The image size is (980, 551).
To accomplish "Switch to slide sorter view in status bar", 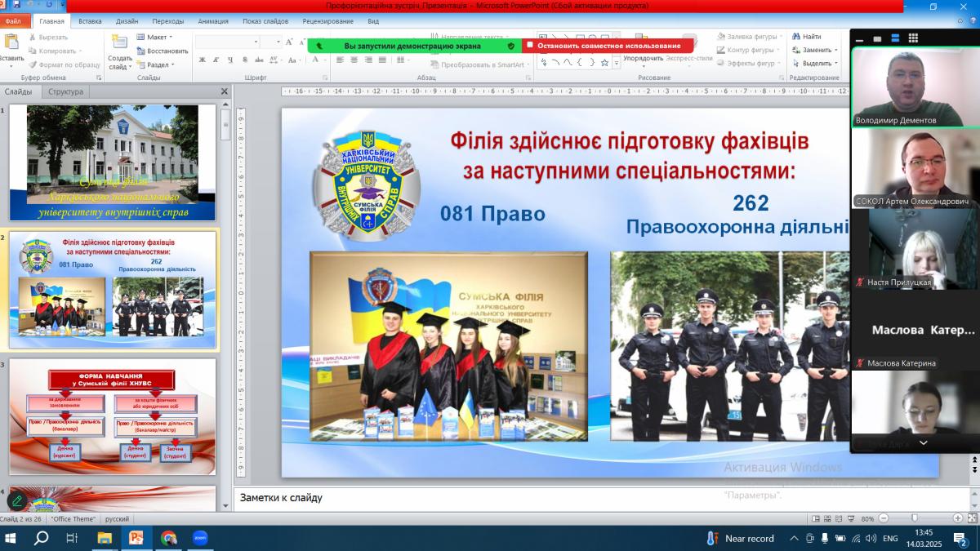I will [828, 518].
